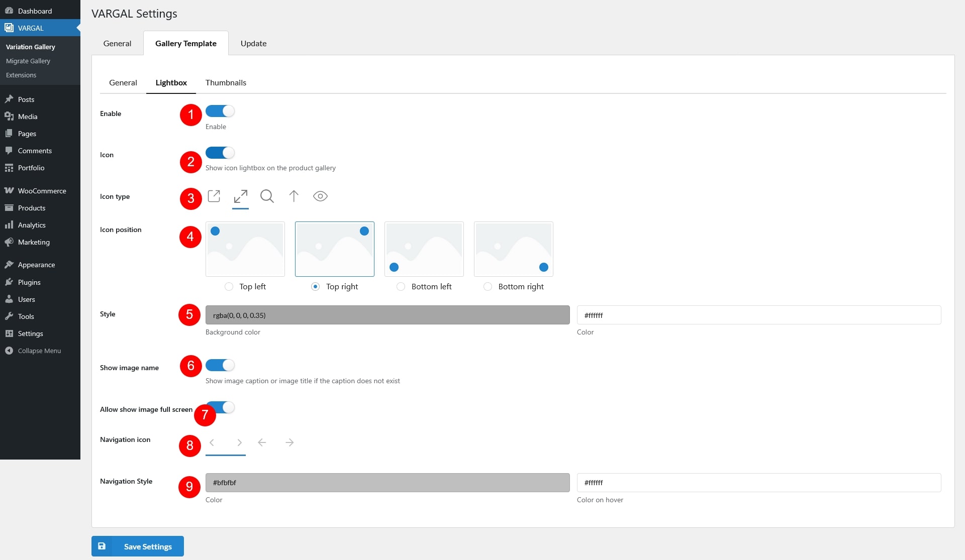965x560 pixels.
Task: Select the Bottom right radio button
Action: (488, 286)
